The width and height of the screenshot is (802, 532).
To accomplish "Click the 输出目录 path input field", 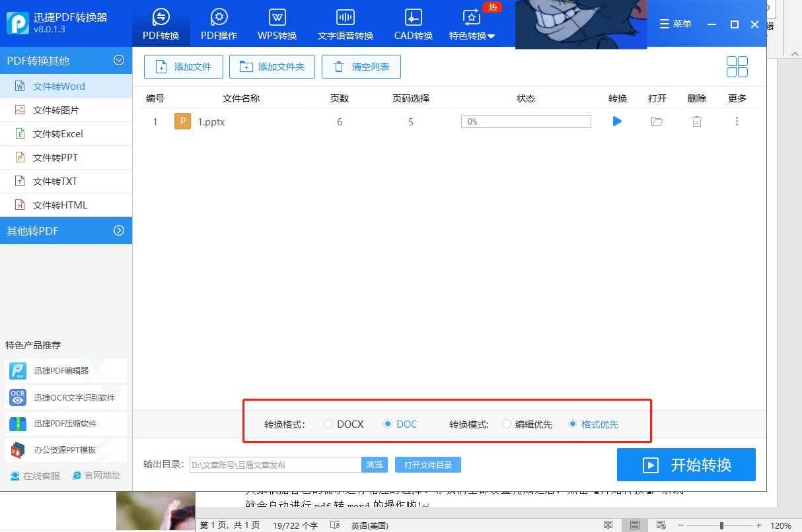I will click(x=274, y=465).
